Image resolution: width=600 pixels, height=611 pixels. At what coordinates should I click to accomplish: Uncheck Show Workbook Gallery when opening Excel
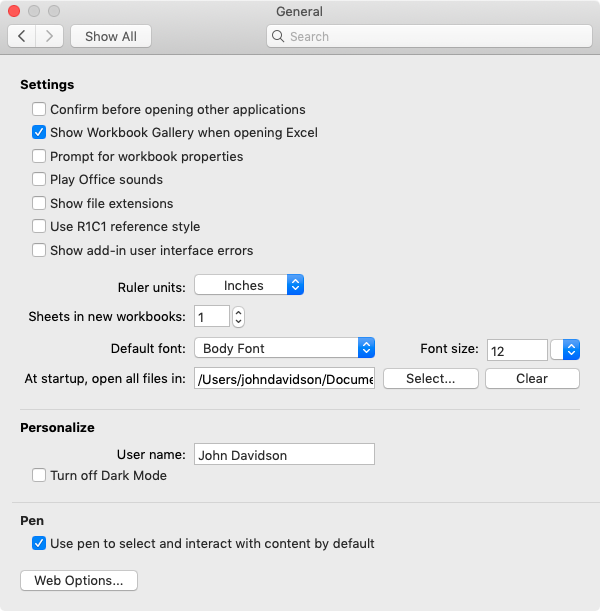click(39, 132)
